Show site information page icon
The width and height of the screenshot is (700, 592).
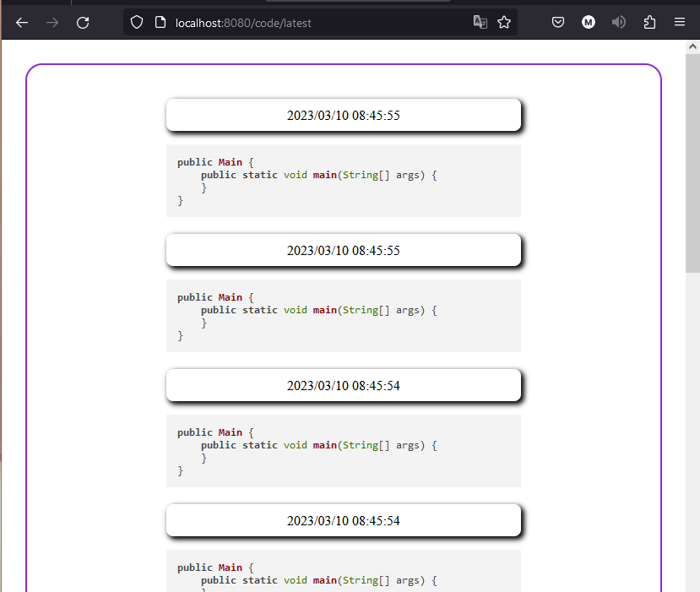click(x=160, y=22)
